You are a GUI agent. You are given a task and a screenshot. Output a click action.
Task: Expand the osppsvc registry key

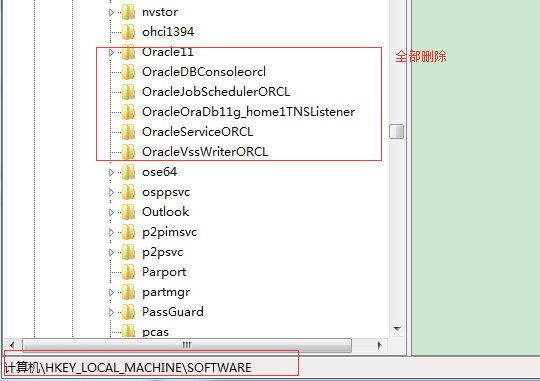coord(111,193)
